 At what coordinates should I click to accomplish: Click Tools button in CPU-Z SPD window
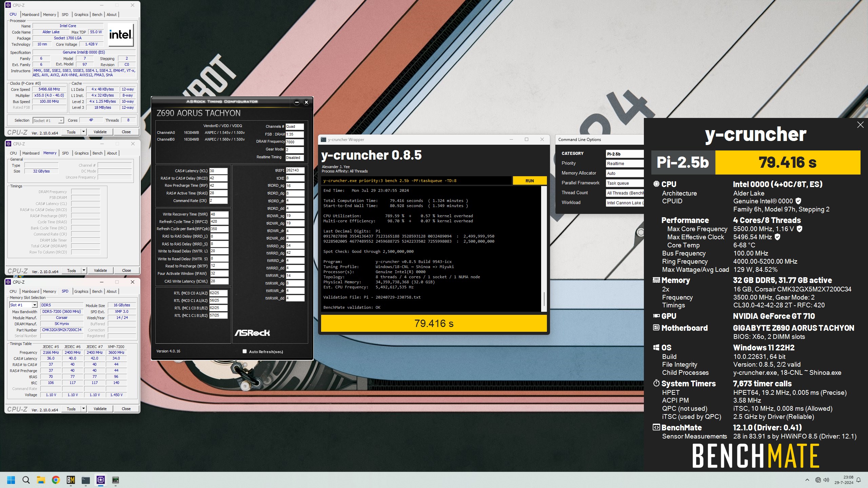[71, 409]
